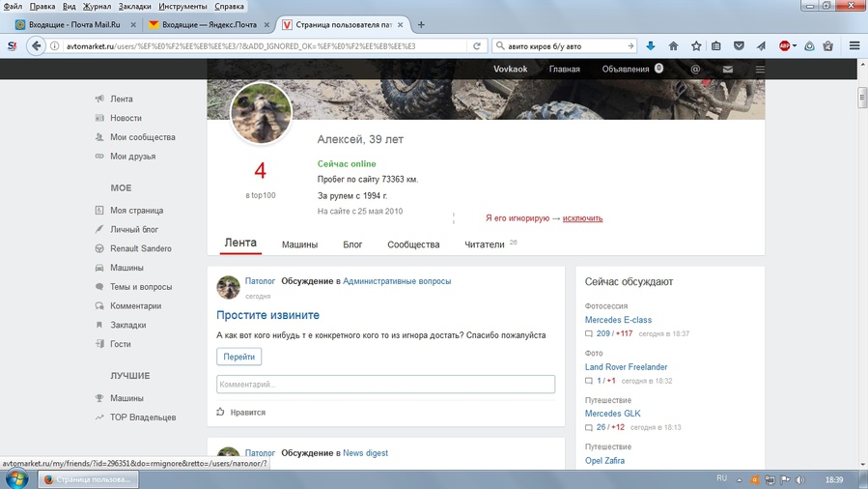Open Закладки in the left sidebar

coord(127,325)
